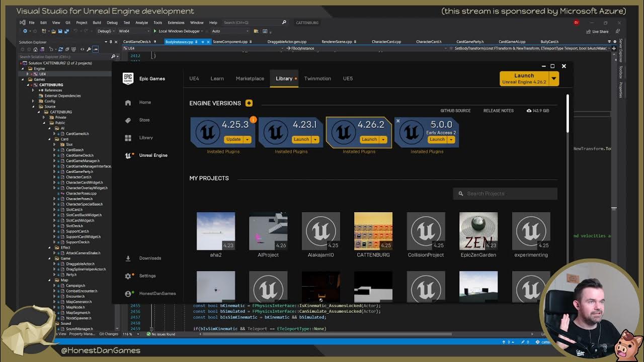Image resolution: width=644 pixels, height=362 pixels.
Task: Select CardGameManager.h in Solution Explorer
Action: pyautogui.click(x=83, y=161)
